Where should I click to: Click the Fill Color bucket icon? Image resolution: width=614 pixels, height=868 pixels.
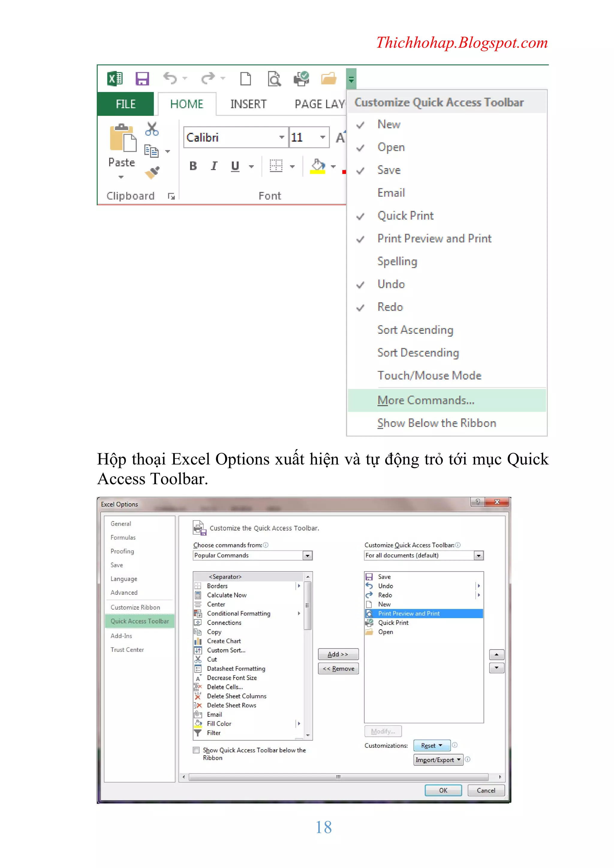click(317, 166)
